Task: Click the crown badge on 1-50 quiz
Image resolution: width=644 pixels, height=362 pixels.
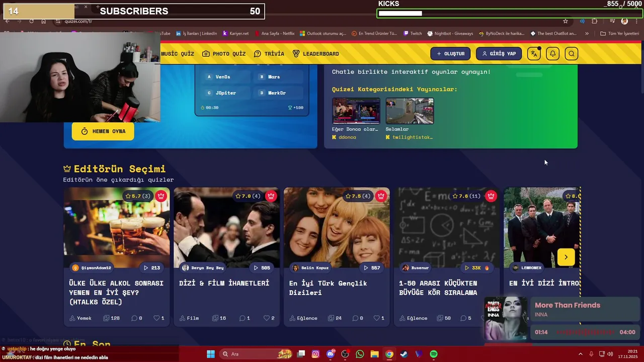Action: [491, 196]
